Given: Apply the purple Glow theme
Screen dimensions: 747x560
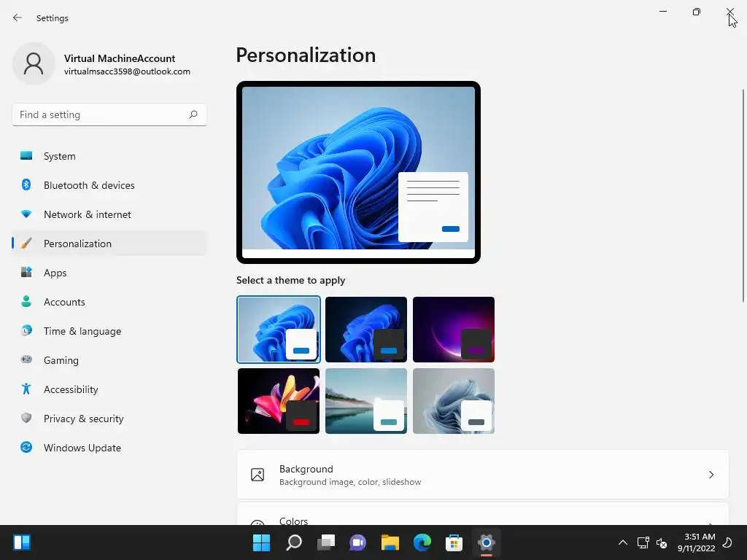Looking at the screenshot, I should (x=454, y=330).
